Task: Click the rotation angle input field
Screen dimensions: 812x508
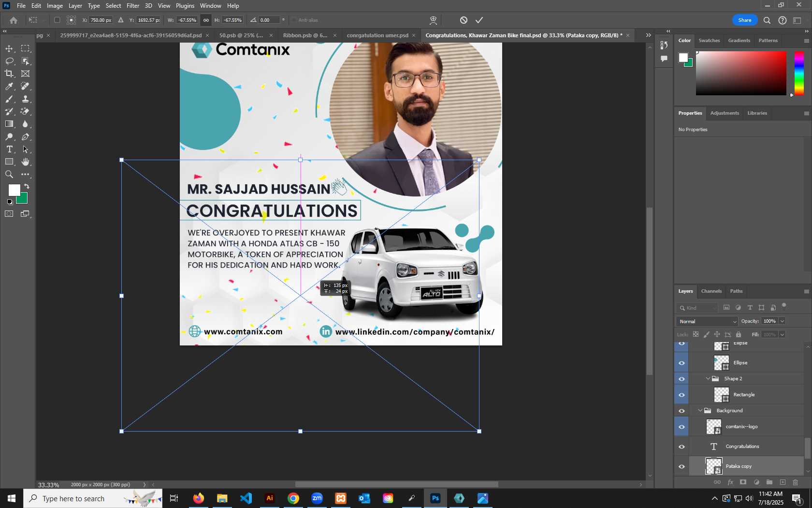Action: (269, 20)
